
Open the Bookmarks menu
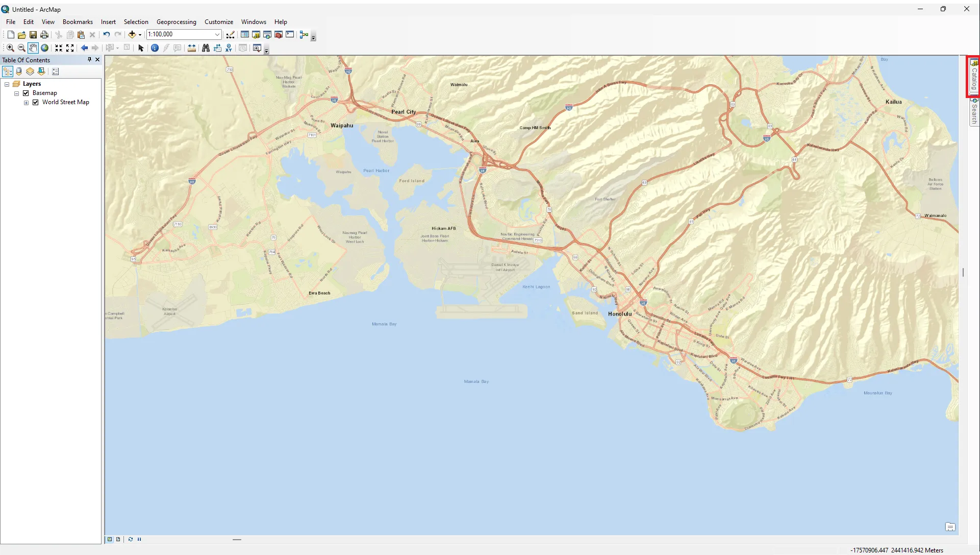point(78,22)
